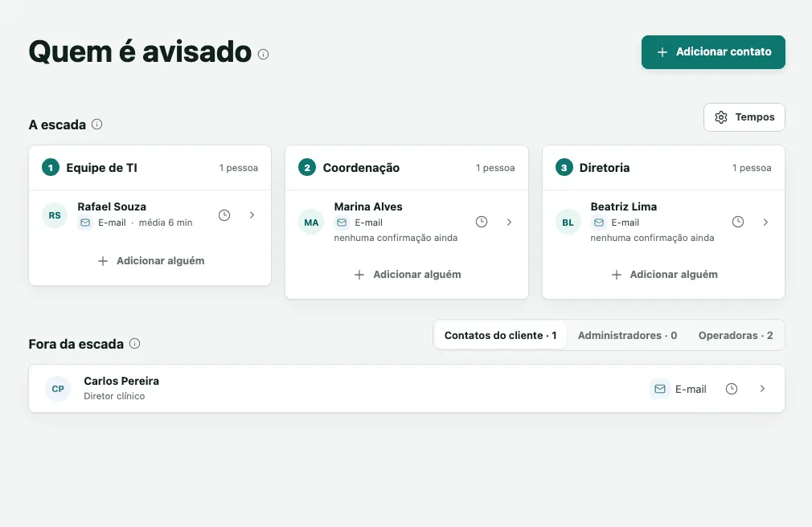Click Adicionar contato button

[x=713, y=51]
